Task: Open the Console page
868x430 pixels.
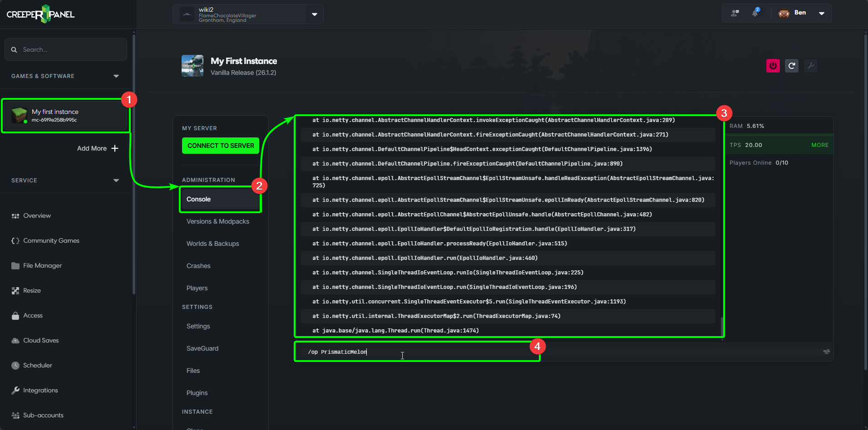Action: coord(221,200)
